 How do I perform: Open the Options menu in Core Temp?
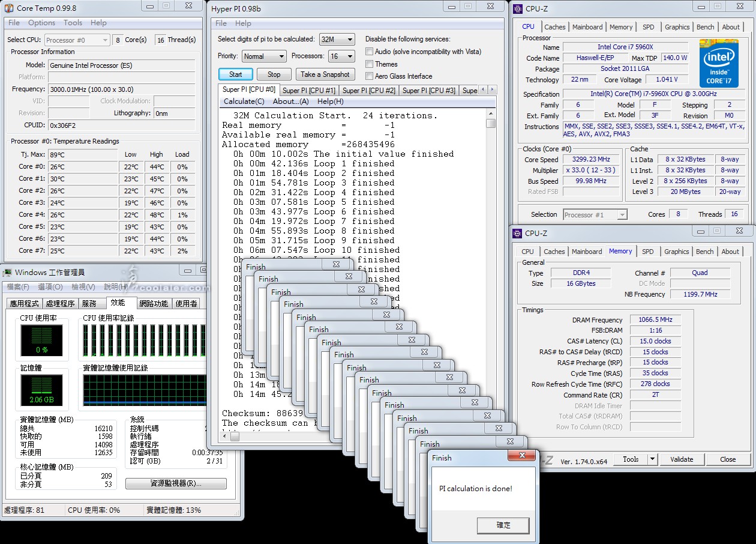click(41, 23)
